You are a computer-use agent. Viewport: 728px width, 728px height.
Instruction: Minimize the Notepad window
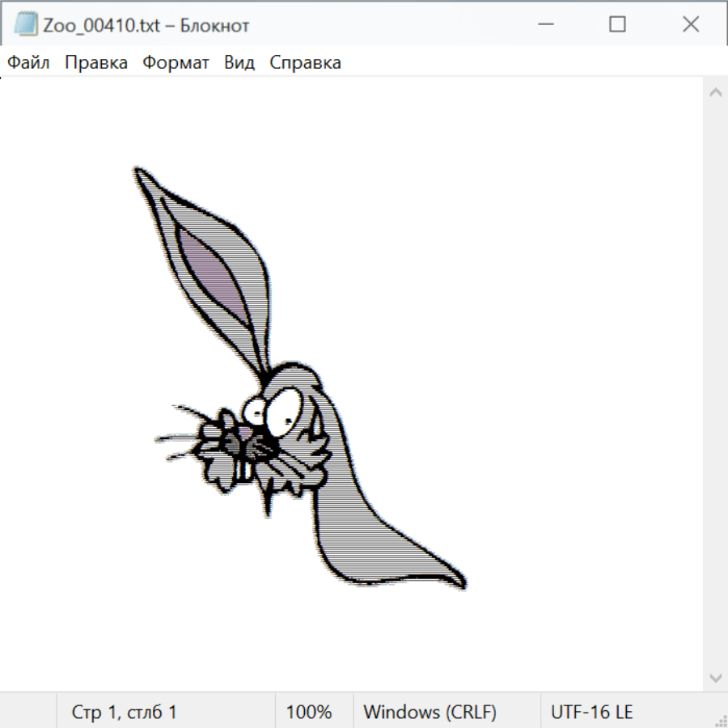(544, 25)
